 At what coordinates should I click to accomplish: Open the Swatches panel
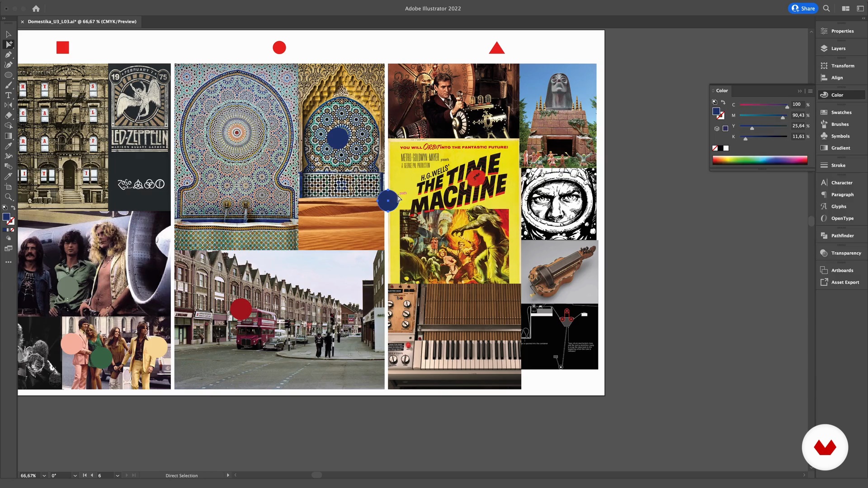click(841, 113)
